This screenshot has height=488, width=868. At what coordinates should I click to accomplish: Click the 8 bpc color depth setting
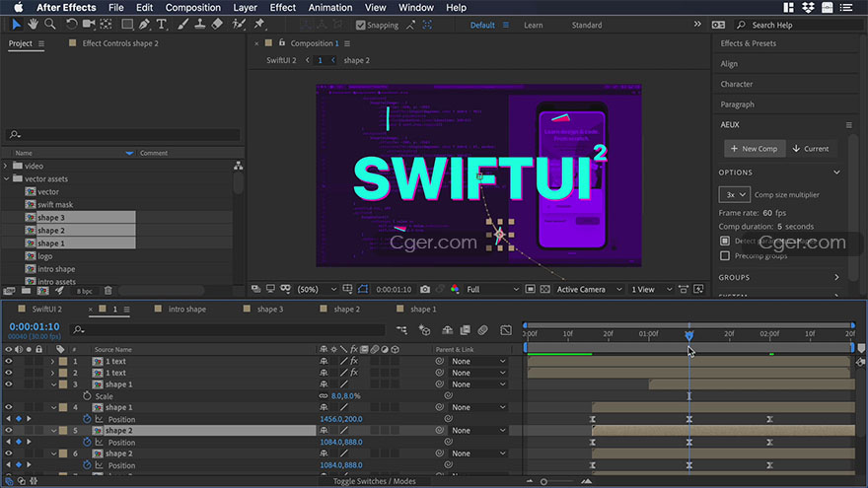tap(85, 291)
